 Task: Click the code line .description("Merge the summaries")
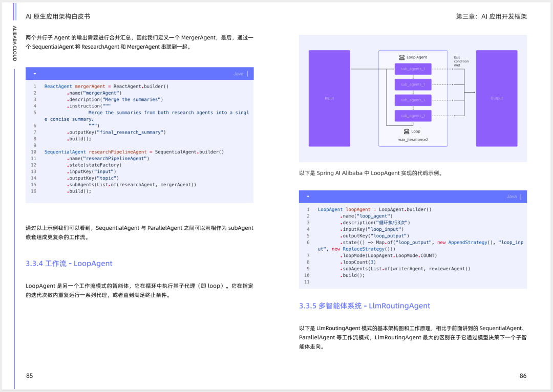pyautogui.click(x=115, y=100)
